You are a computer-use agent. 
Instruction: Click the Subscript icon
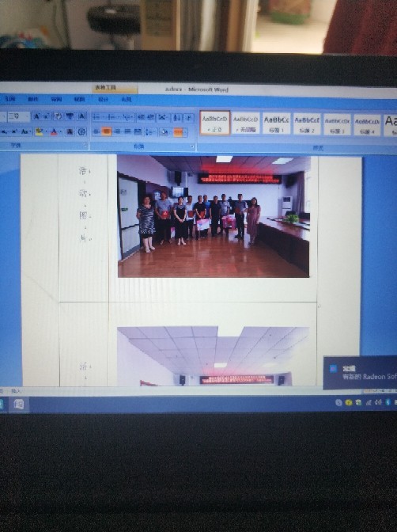coord(5,131)
